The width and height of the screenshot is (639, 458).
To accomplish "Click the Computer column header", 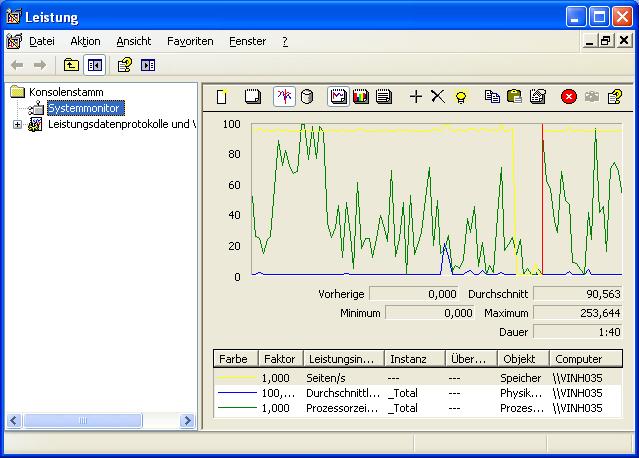I will tap(579, 359).
